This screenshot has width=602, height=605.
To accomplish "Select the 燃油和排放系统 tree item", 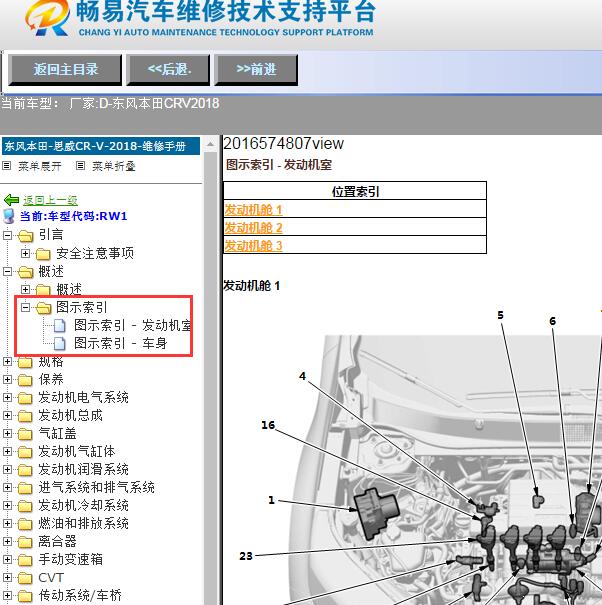I will pos(83,523).
